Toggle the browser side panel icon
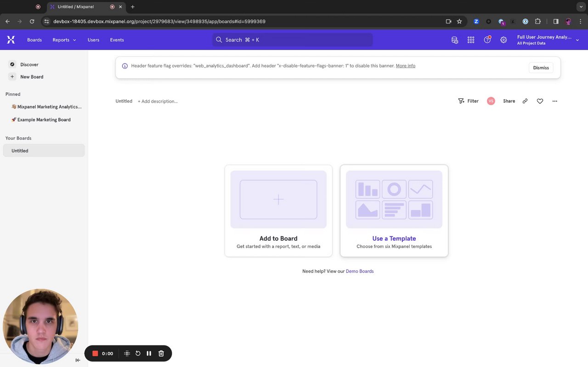This screenshot has width=588, height=367. click(x=556, y=21)
